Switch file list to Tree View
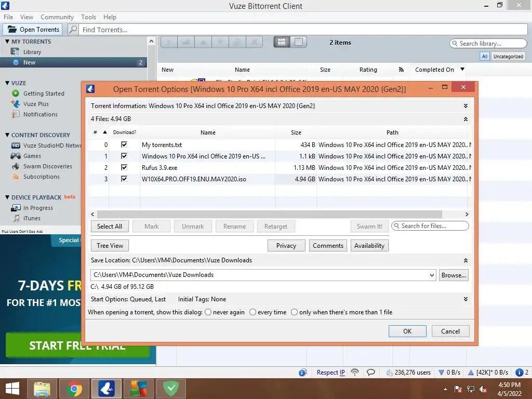 click(x=110, y=246)
